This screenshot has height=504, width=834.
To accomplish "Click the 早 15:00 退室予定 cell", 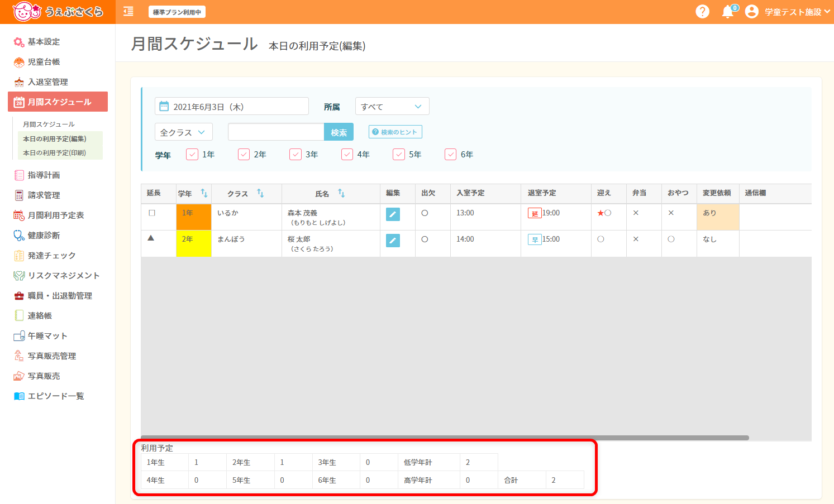I will (556, 243).
